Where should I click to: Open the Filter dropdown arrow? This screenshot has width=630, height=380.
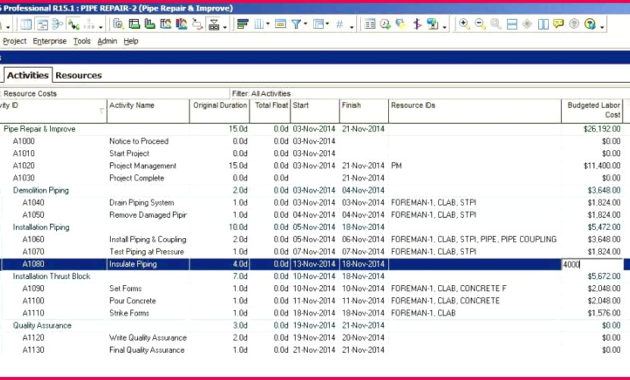pyautogui.click(x=305, y=24)
